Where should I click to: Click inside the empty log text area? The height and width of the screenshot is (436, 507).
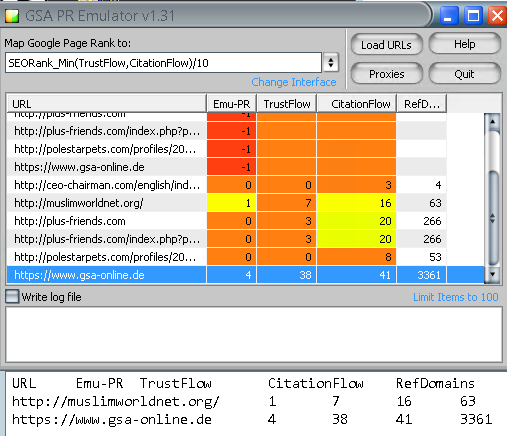click(254, 334)
